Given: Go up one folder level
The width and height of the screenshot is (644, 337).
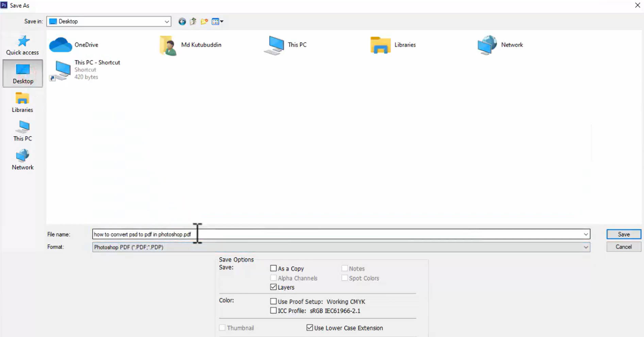Looking at the screenshot, I should 193,21.
